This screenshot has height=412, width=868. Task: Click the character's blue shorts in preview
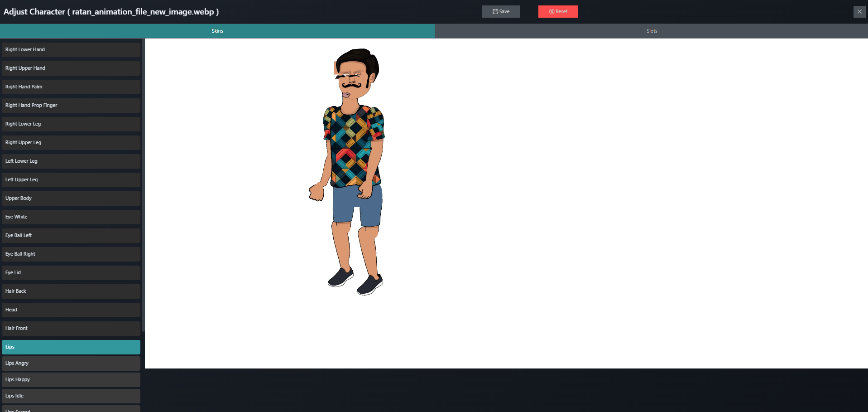(358, 206)
